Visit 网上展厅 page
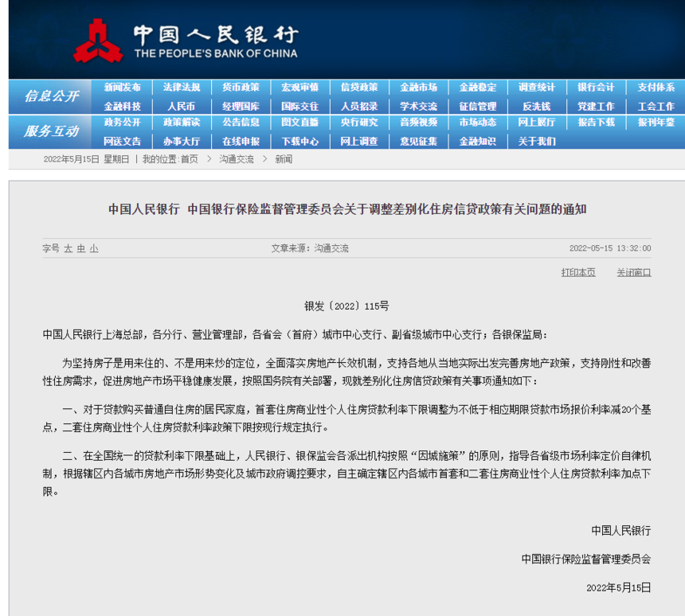The width and height of the screenshot is (685, 616). (537, 123)
